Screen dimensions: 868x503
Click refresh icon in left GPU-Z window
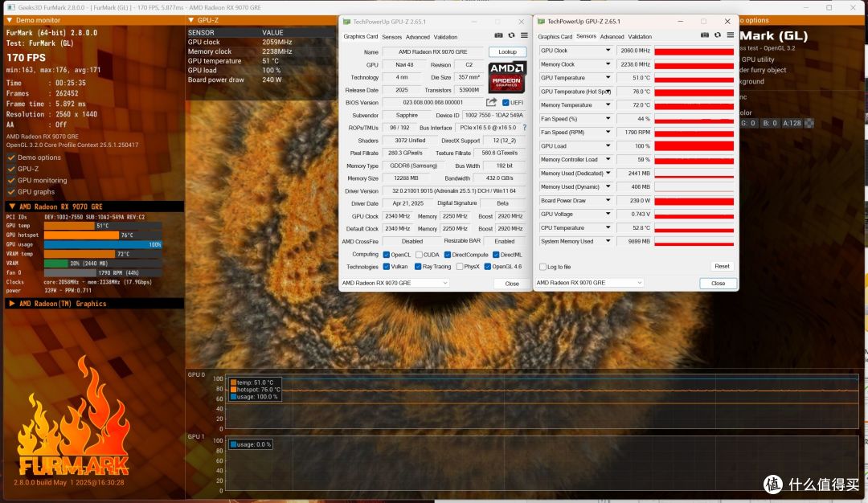511,35
